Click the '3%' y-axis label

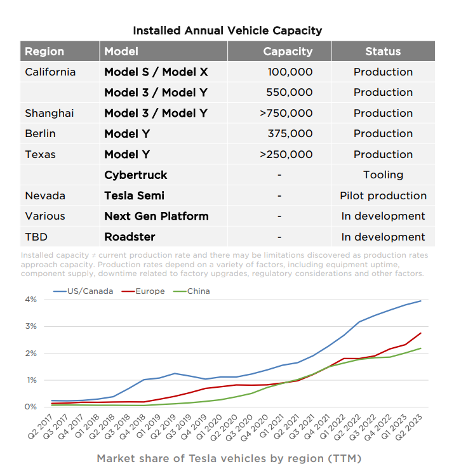(30, 326)
